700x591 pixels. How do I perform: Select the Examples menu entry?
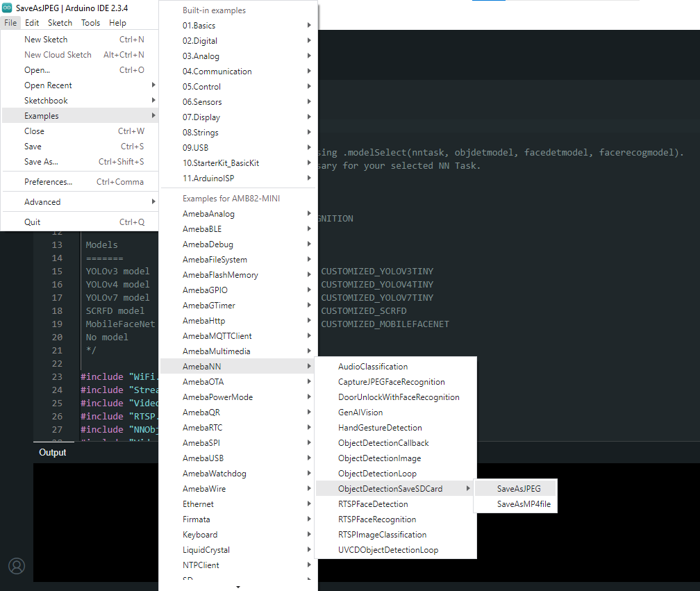point(80,115)
